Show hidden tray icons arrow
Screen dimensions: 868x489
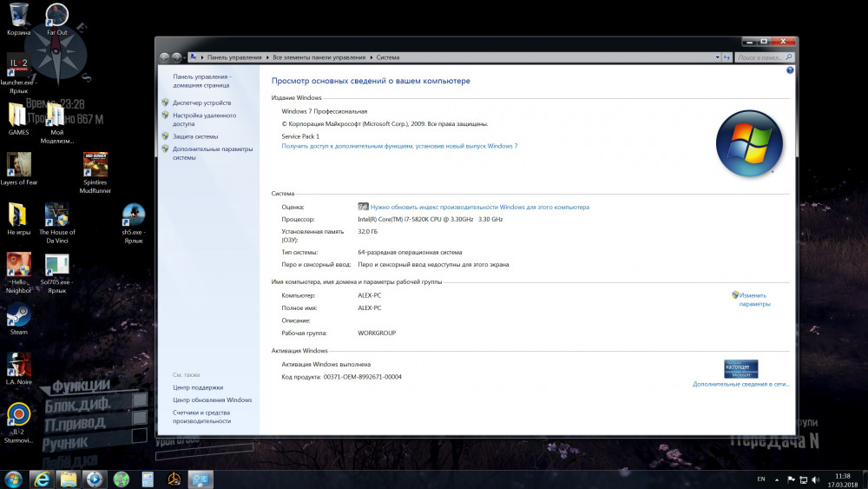[x=779, y=479]
